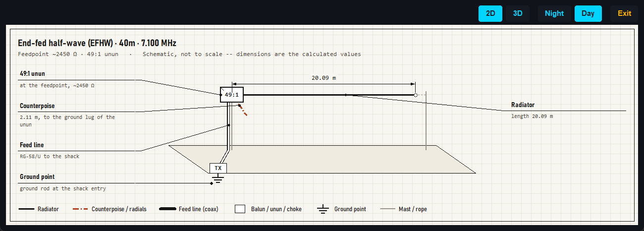Click the mast line at radiator end
The width and height of the screenshot is (644, 231).
pyautogui.click(x=426, y=120)
